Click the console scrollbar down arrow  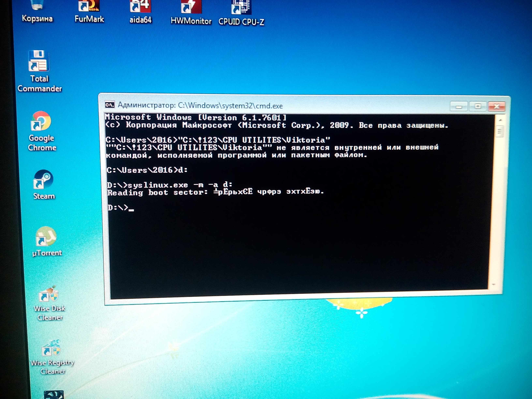pos(494,285)
